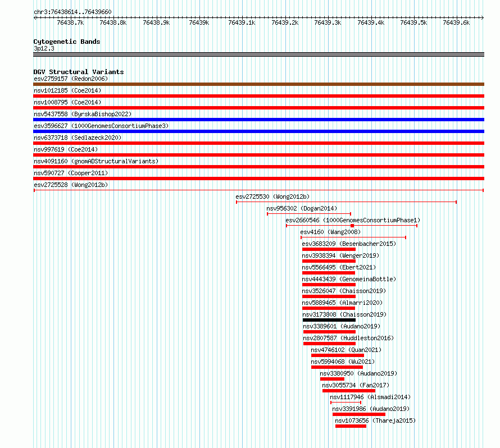Click the Cytogenetic Bands track title
Viewport: 500px width, 448px height.
pyautogui.click(x=67, y=42)
